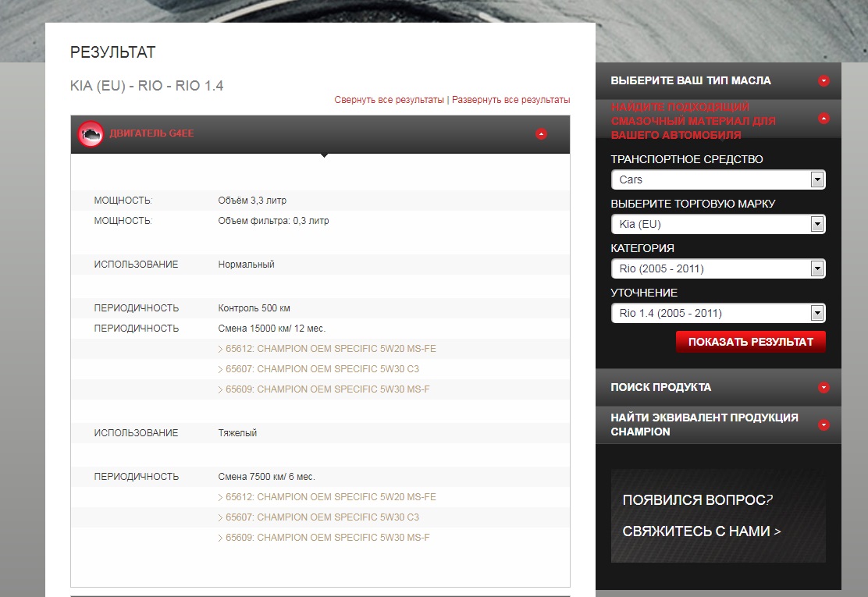Open НАЙТИ ЭКВИВАЛЕНТ ПРОДУКЦИЯ CHAMPION panel
Image resolution: width=868 pixels, height=597 pixels.
coord(718,425)
